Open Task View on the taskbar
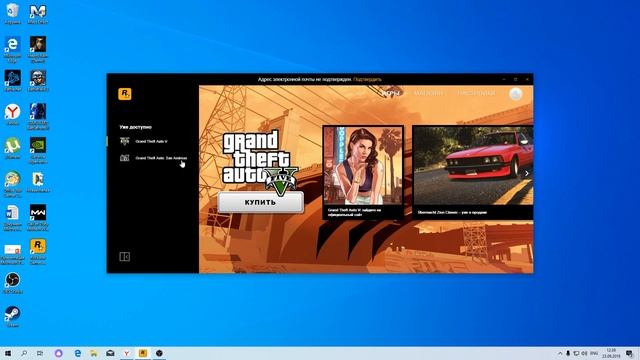Viewport: 640px width, 360px height. [40, 353]
